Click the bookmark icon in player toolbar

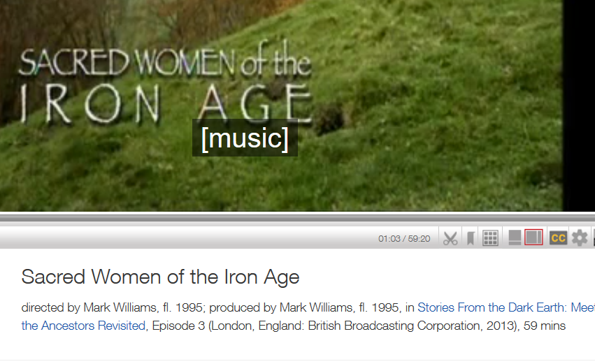coord(471,238)
